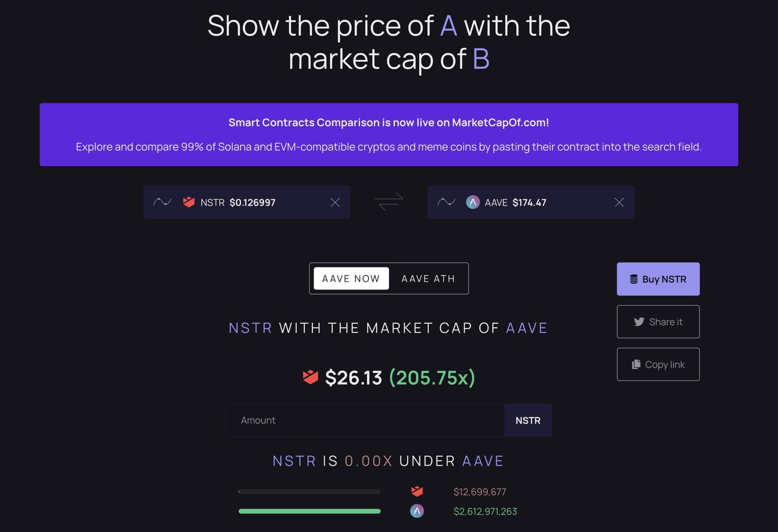This screenshot has height=532, width=778.
Task: Click the NSTR logo beside $26.13 price
Action: (310, 377)
